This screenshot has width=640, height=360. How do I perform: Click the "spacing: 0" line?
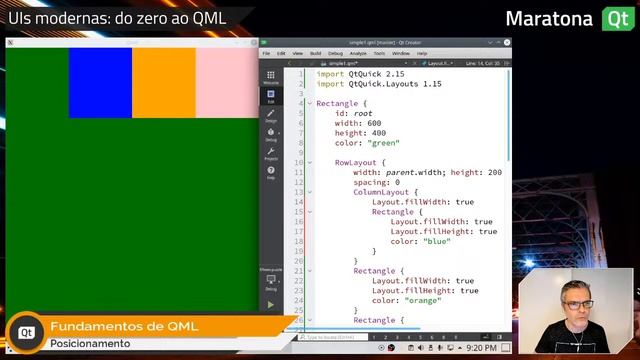pyautogui.click(x=377, y=182)
